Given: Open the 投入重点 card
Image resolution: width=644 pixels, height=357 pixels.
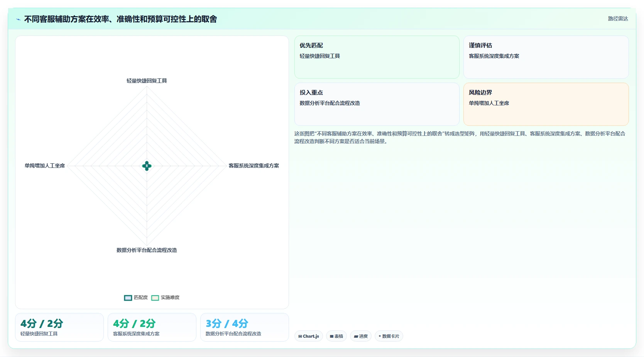Looking at the screenshot, I should [377, 104].
